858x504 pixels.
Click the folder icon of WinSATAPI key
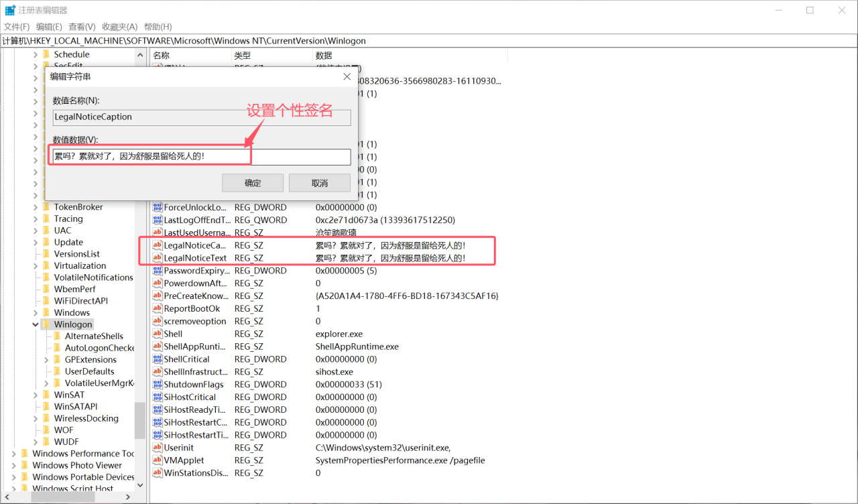(46, 406)
